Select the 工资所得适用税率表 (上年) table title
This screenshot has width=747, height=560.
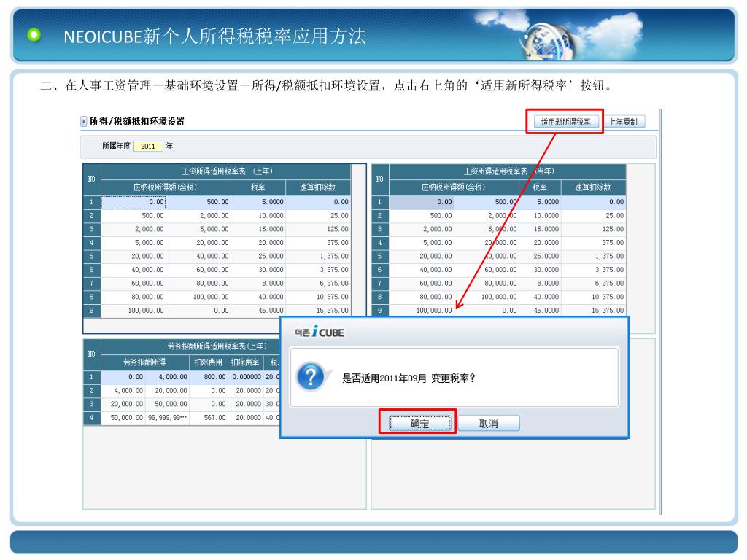pos(226,171)
